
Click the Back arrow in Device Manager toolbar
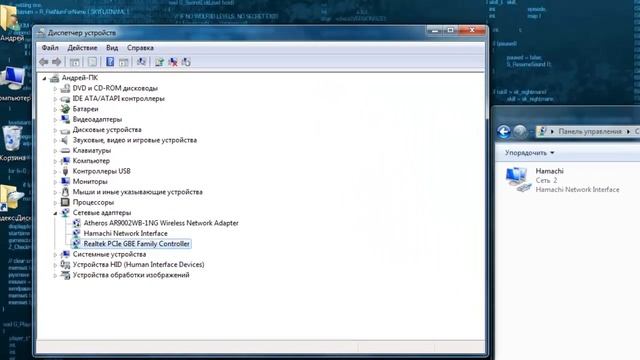pyautogui.click(x=44, y=62)
